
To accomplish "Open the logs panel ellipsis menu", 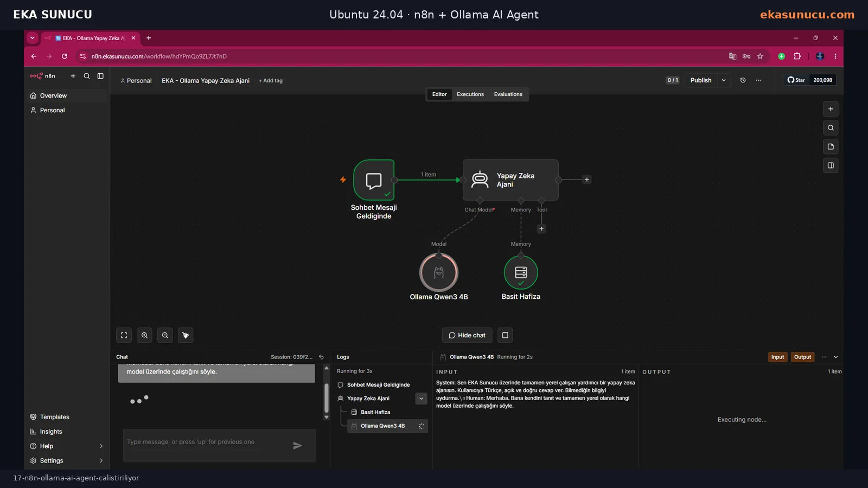I will (824, 357).
